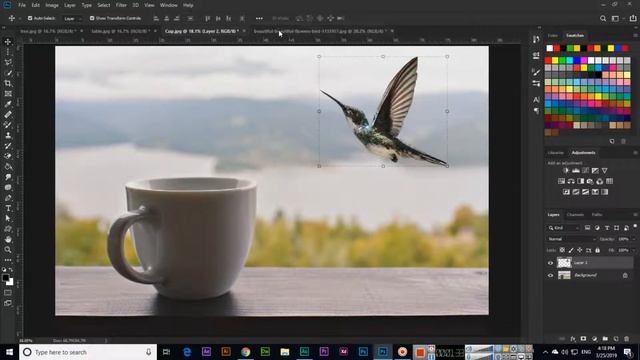The image size is (640, 360).
Task: Open the Layers panel menu
Action: tap(635, 215)
